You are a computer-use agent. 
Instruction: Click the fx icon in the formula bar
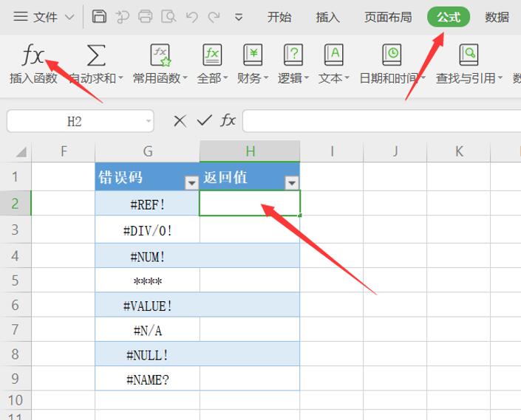[228, 120]
